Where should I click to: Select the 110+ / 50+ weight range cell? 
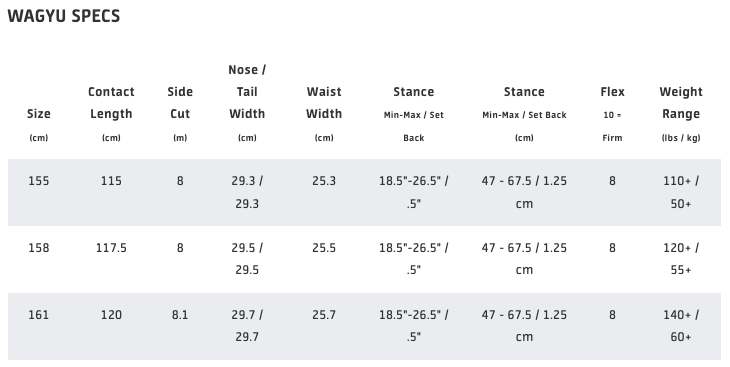click(681, 192)
